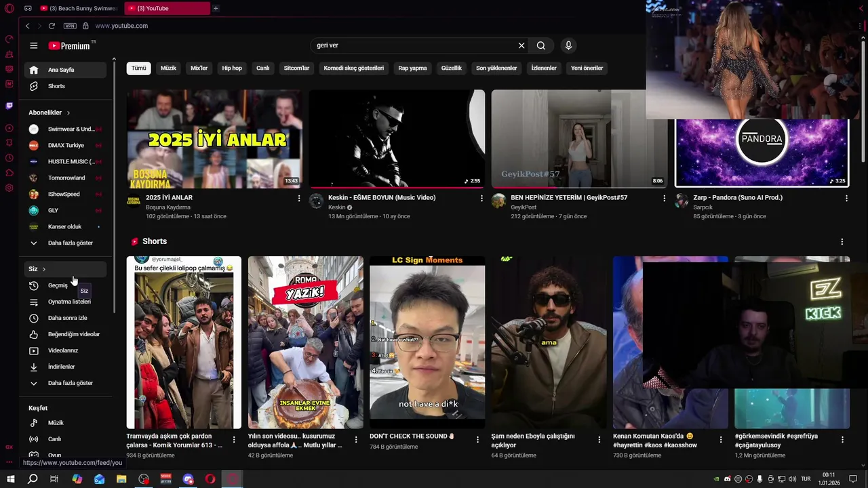Image resolution: width=868 pixels, height=488 pixels.
Task: Open Müzik under Keşfet
Action: (65, 423)
